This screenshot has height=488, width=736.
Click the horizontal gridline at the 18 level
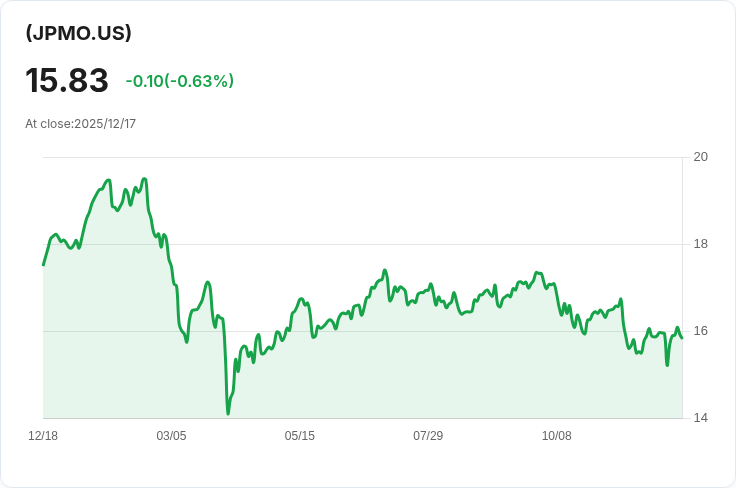point(400,244)
